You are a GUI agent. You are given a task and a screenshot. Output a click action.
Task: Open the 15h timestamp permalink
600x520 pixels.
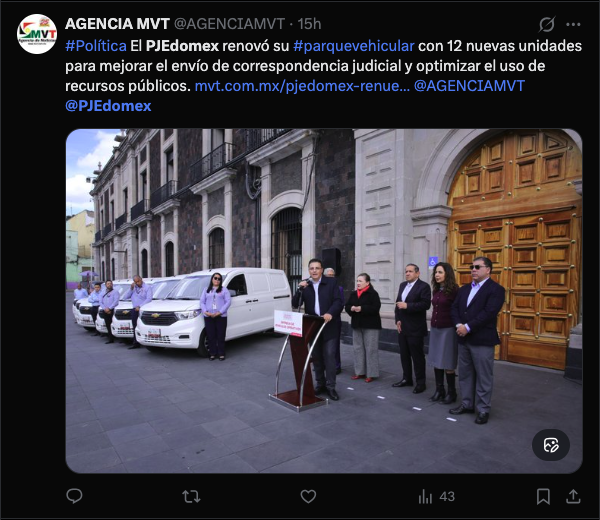coord(309,24)
